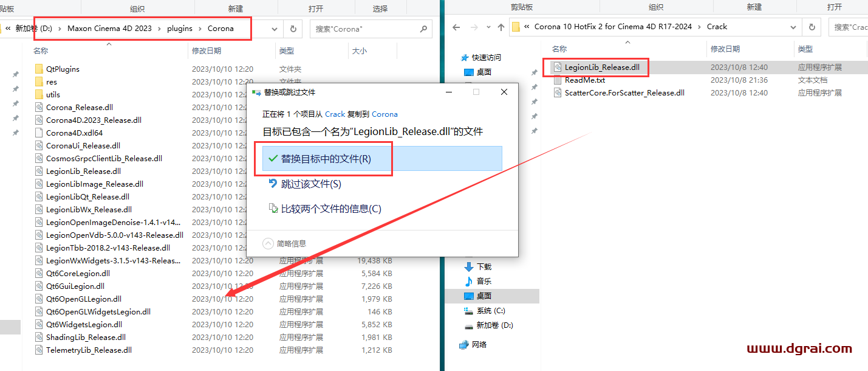Open pinned 桌面 under 快速访问
This screenshot has height=371, width=868.
484,72
